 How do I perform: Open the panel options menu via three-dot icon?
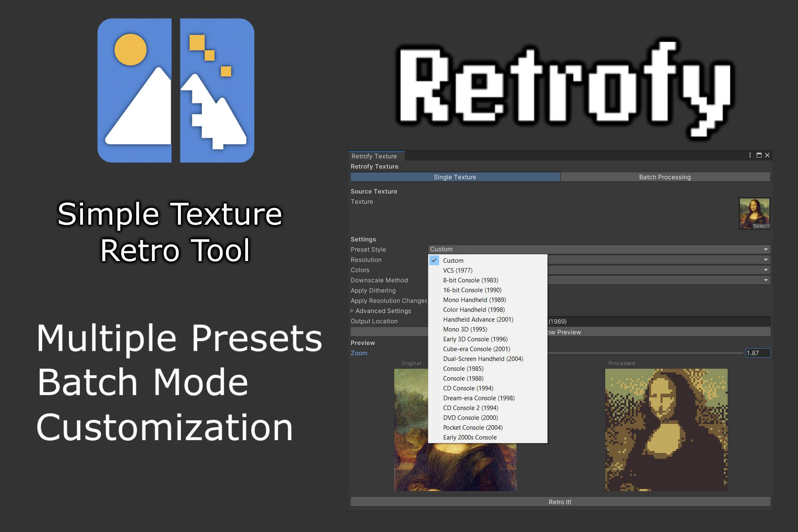click(x=750, y=155)
